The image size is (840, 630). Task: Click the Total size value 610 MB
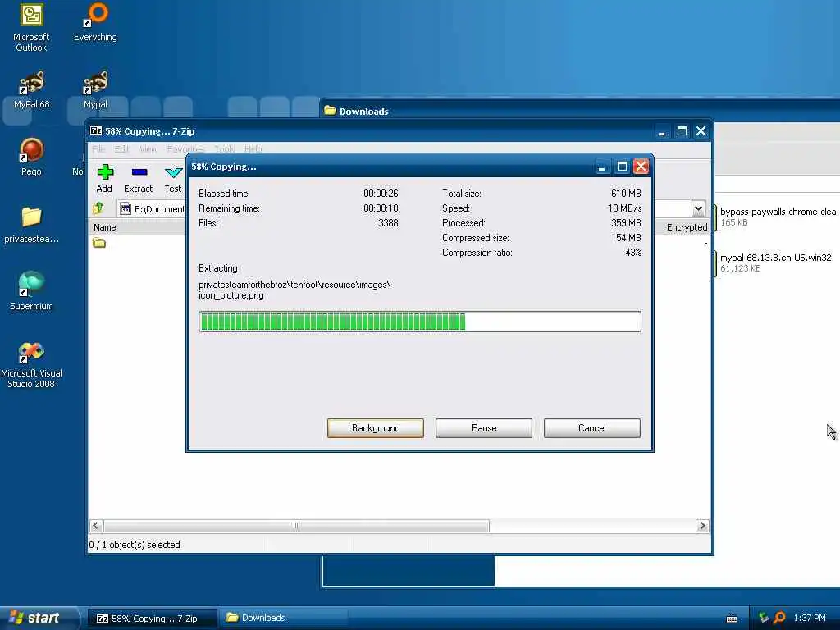pyautogui.click(x=626, y=193)
